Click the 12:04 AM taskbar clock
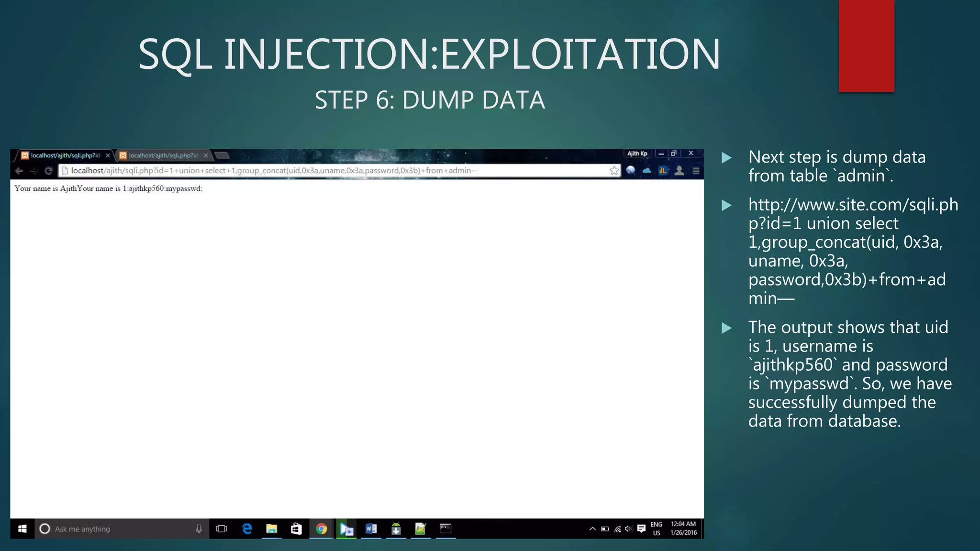980x551 pixels. pyautogui.click(x=683, y=529)
